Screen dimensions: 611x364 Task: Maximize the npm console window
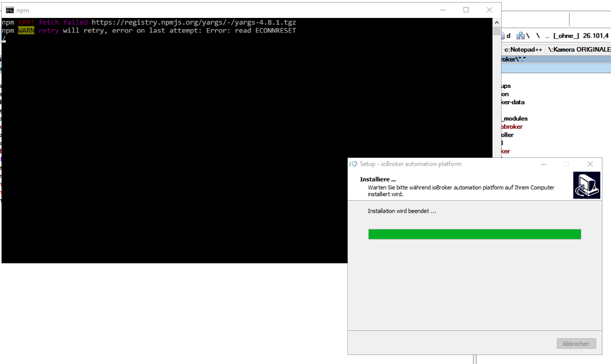466,10
